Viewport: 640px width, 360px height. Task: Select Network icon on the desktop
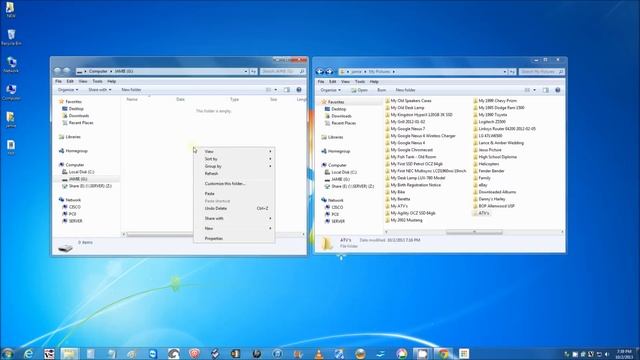pyautogui.click(x=11, y=64)
